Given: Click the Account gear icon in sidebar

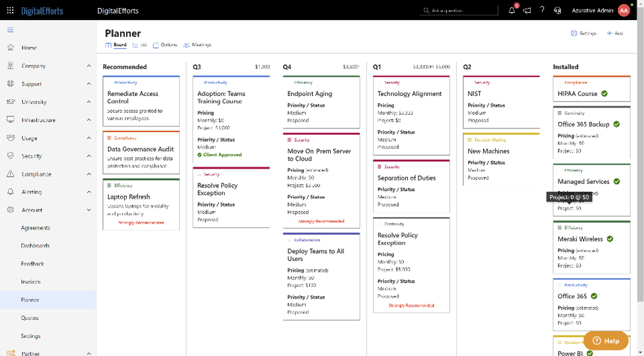Looking at the screenshot, I should click(x=11, y=210).
